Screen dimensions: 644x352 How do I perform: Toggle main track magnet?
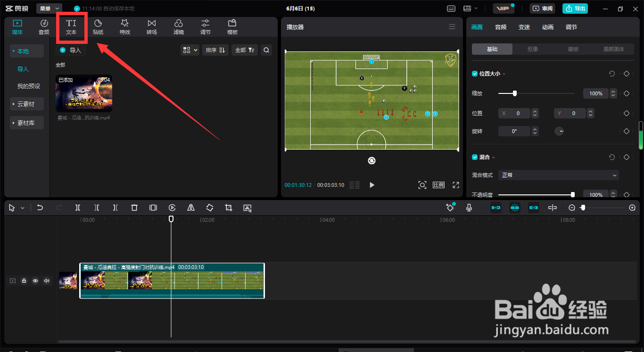(496, 208)
